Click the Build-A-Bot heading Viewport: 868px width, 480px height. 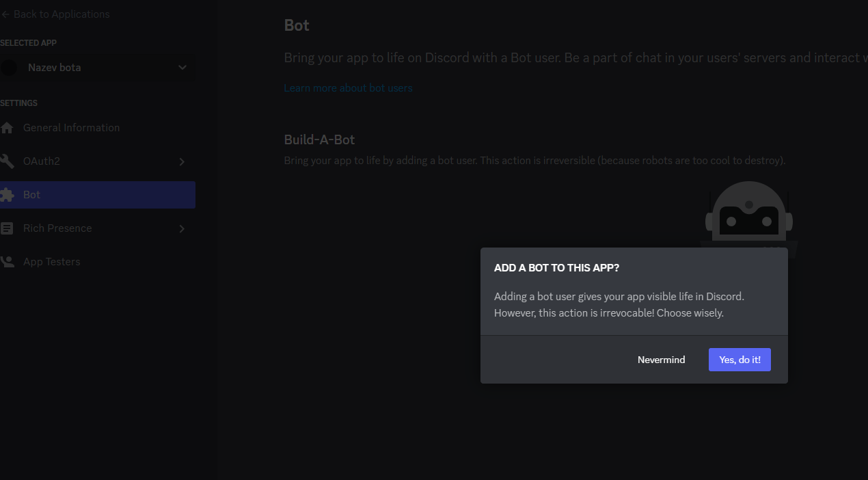tap(319, 139)
